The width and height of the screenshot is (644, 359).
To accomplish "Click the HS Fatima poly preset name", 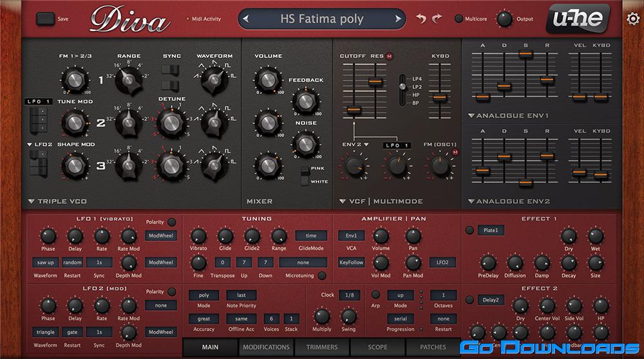I will (x=322, y=19).
